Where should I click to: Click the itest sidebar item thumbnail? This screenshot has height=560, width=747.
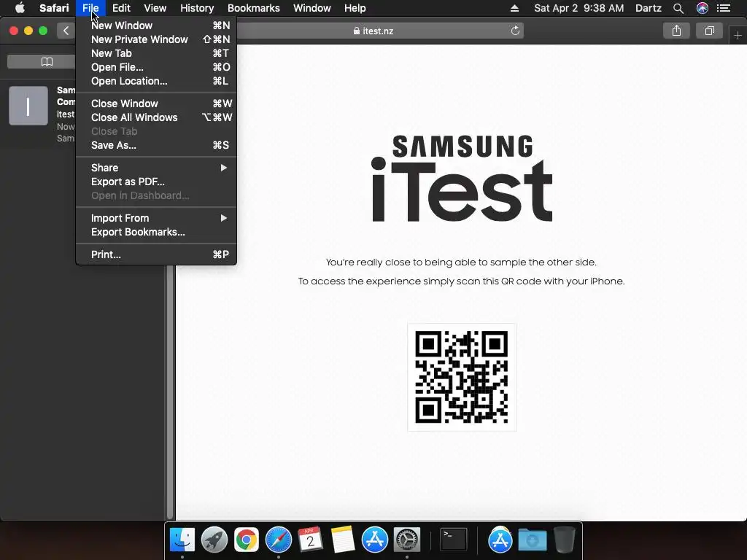coord(28,106)
